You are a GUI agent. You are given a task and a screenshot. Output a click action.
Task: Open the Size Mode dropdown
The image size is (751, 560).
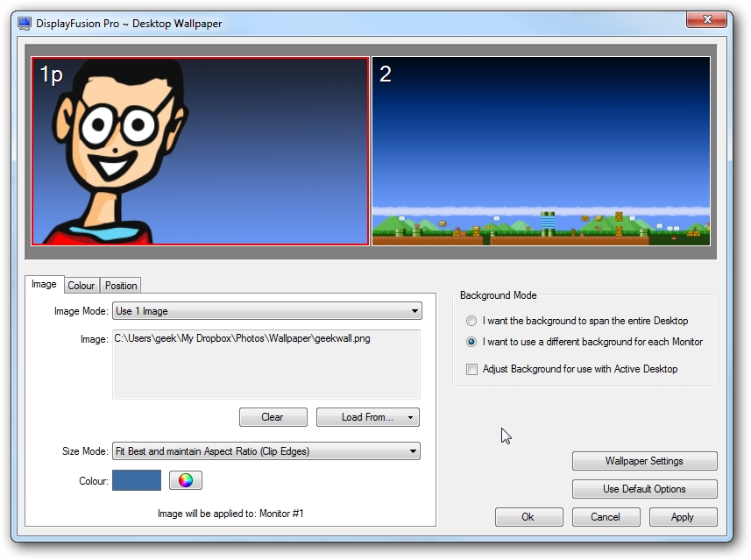tap(266, 451)
